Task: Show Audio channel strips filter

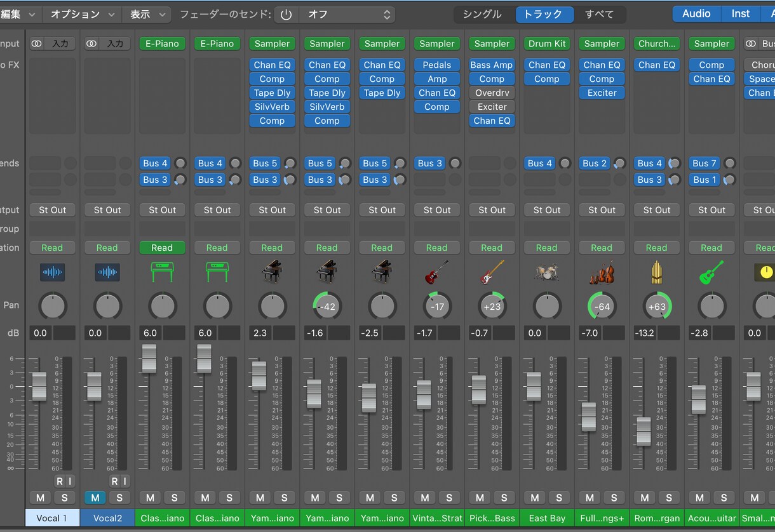Action: point(696,14)
